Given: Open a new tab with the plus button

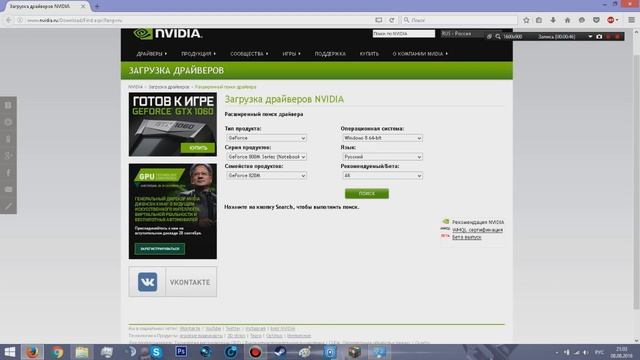Looking at the screenshot, I should 97,6.
